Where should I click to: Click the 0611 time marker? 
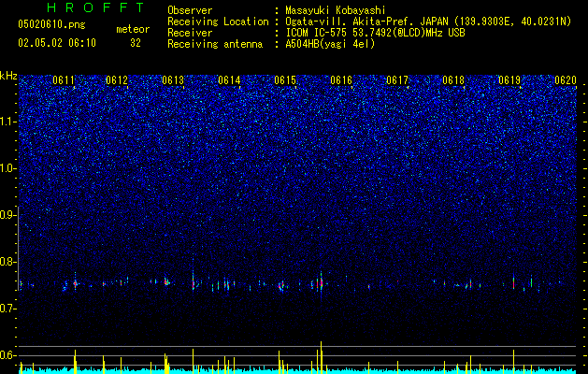tap(64, 80)
